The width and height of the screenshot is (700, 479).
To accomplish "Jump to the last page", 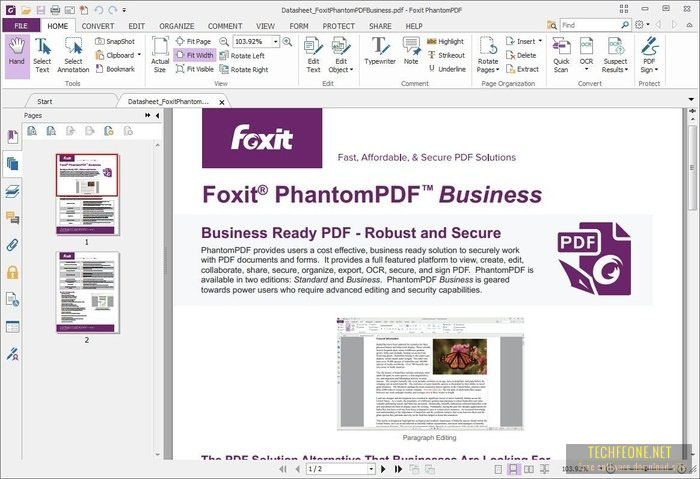I will 398,469.
